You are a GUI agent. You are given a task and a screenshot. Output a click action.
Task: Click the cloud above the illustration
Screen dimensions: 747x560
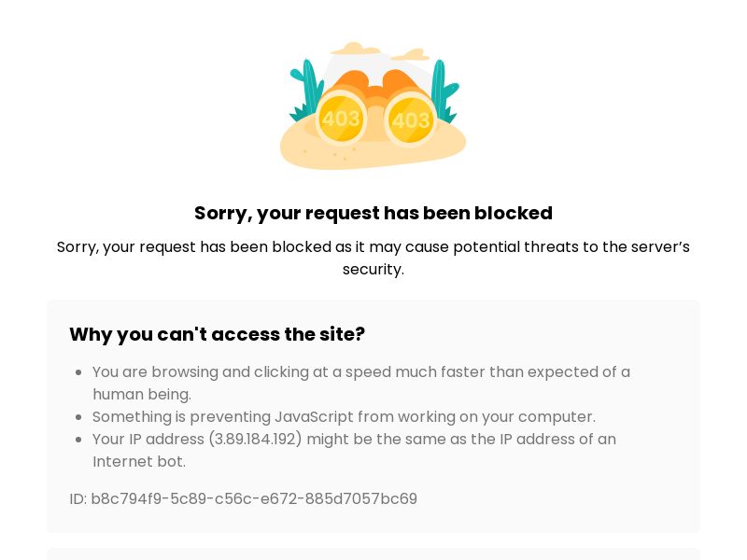(353, 48)
